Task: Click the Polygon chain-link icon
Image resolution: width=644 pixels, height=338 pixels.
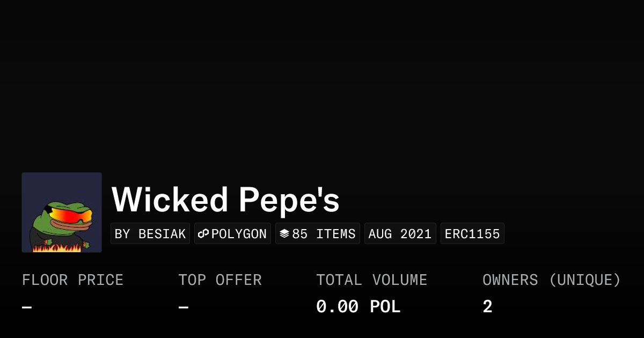Action: tap(203, 234)
